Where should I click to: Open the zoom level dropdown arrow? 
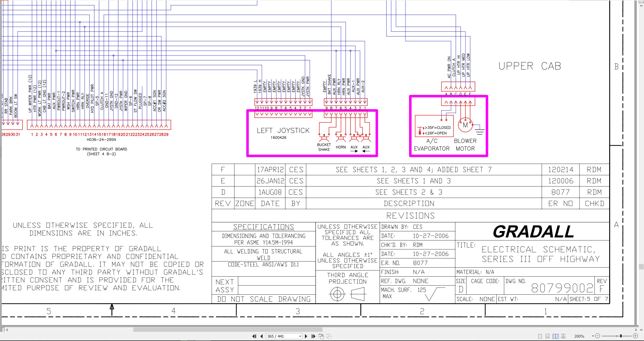[x=593, y=336]
